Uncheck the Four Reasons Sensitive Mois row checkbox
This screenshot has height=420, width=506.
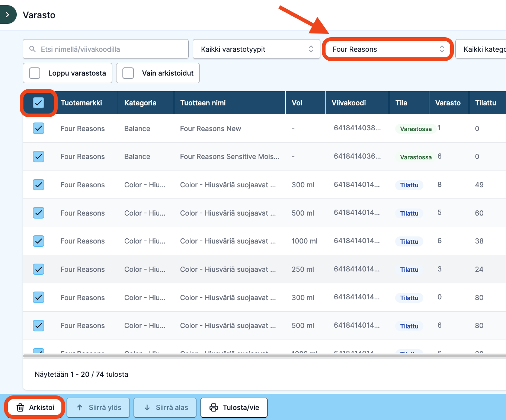pyautogui.click(x=38, y=156)
